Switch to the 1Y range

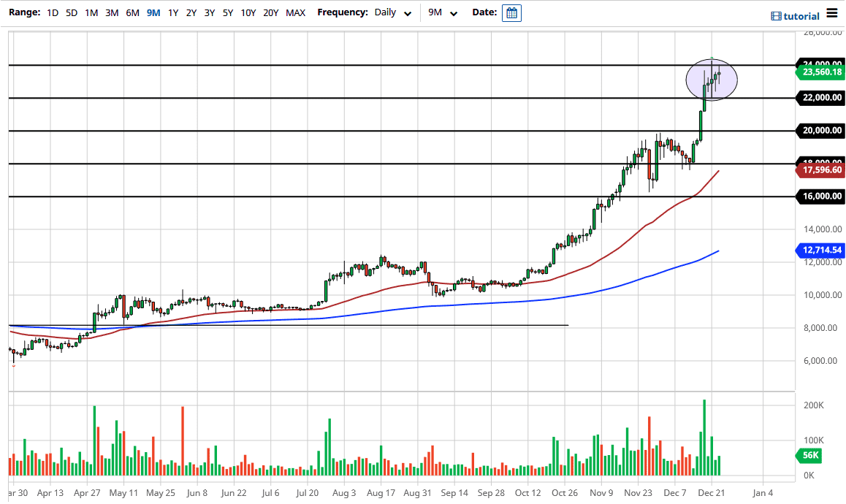(x=173, y=12)
